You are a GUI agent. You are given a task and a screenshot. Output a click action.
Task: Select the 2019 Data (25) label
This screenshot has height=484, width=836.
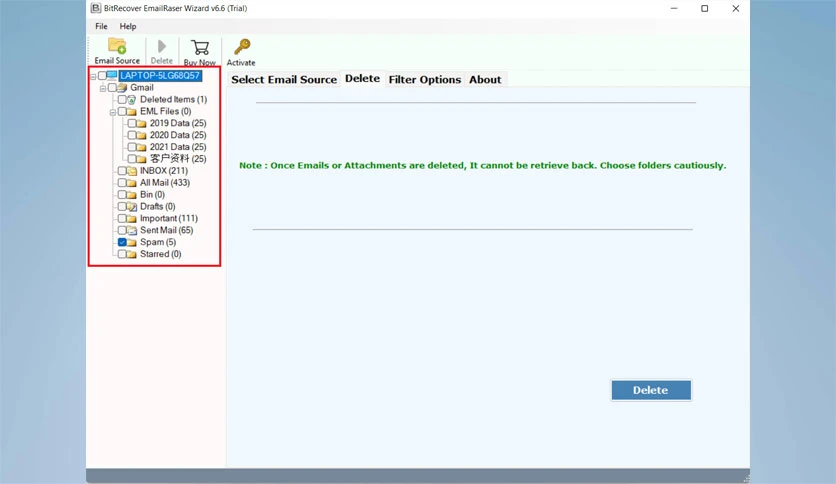tap(178, 123)
